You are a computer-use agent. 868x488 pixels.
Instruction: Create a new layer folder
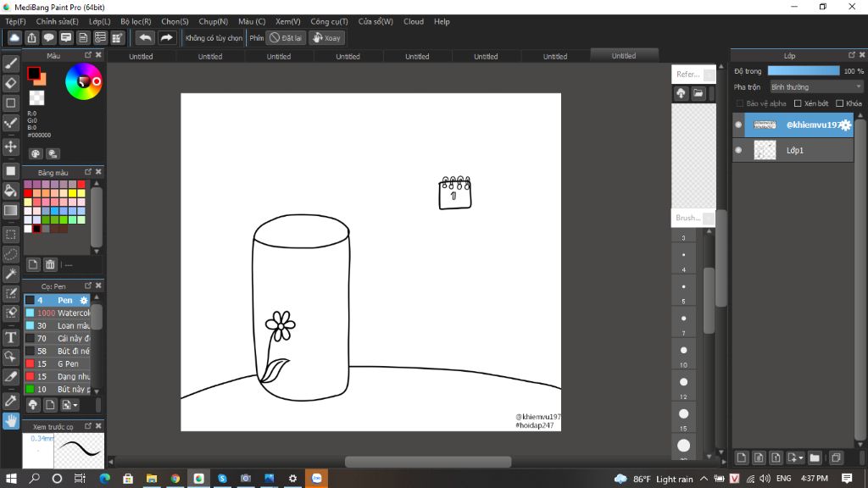coord(815,457)
